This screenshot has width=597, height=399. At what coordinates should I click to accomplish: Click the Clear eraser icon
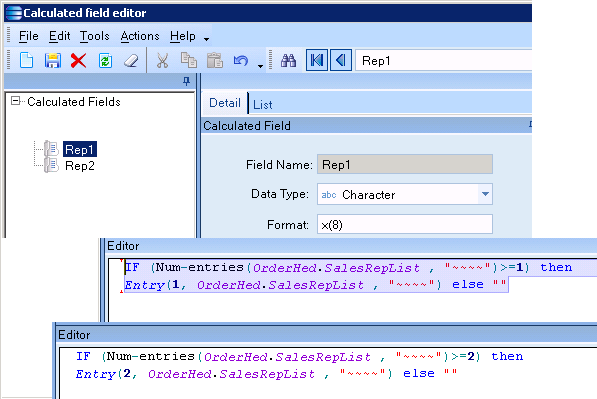131,61
